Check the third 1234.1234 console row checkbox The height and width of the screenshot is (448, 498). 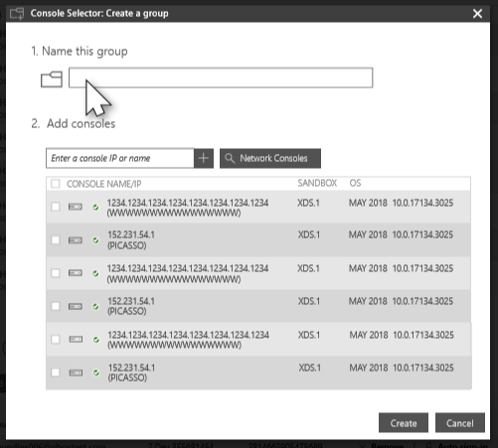coord(56,340)
